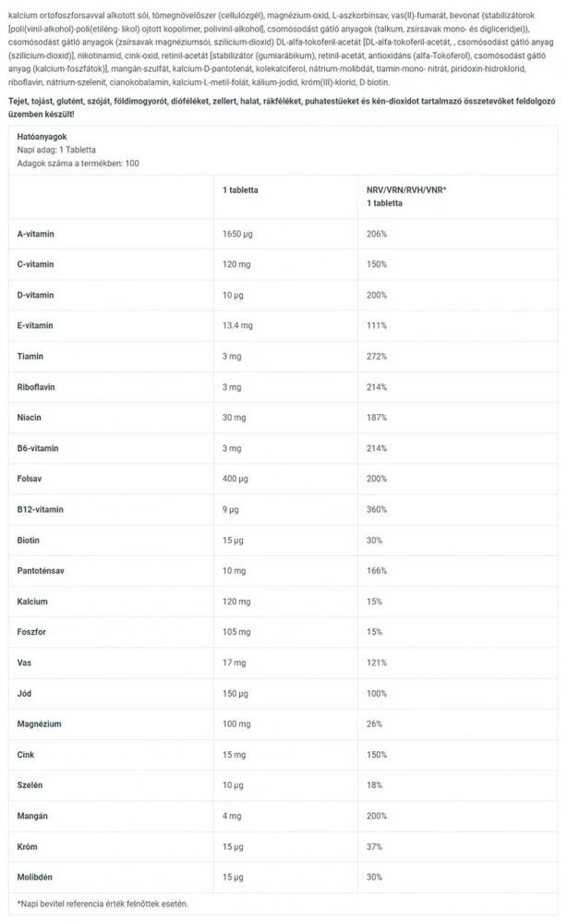Click the Adagok száma a termékben line
568x924 pixels.
(x=79, y=163)
